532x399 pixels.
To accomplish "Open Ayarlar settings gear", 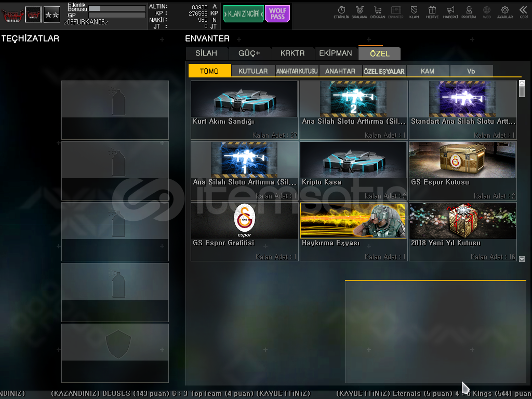I will (504, 11).
